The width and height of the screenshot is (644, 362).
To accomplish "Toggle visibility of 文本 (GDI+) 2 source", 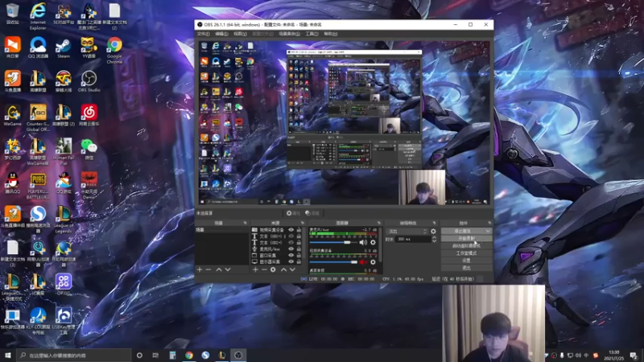I will pyautogui.click(x=291, y=237).
